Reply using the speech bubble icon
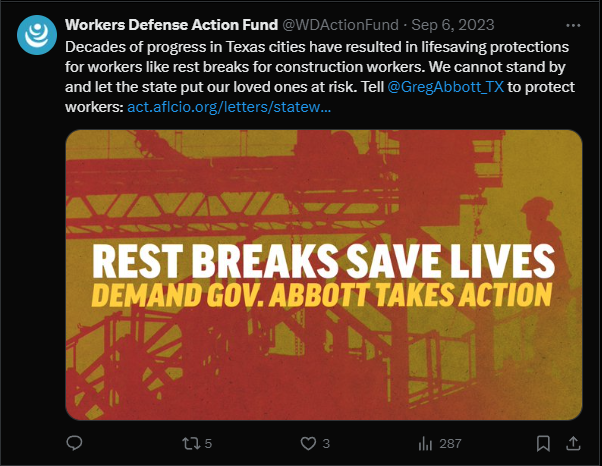 tap(74, 443)
